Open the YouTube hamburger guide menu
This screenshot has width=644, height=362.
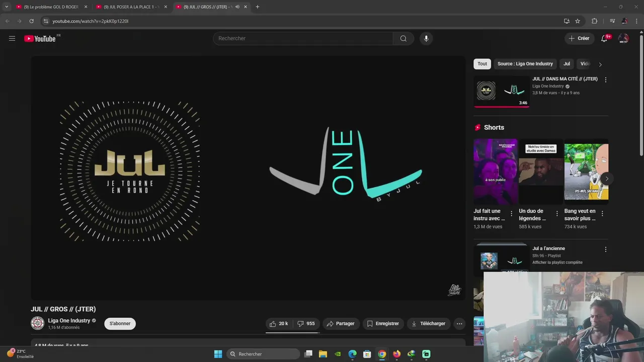[x=12, y=38]
